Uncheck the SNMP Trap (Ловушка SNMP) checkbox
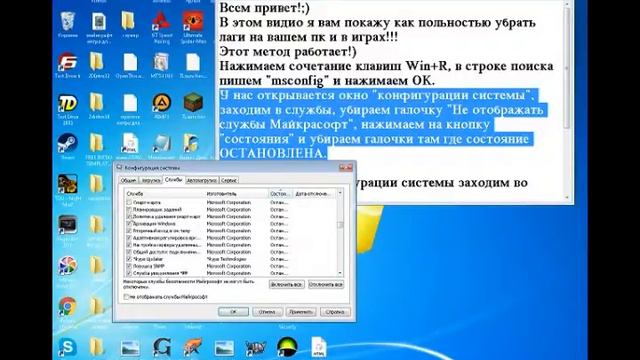Image resolution: width=640 pixels, height=360 pixels. point(129,266)
